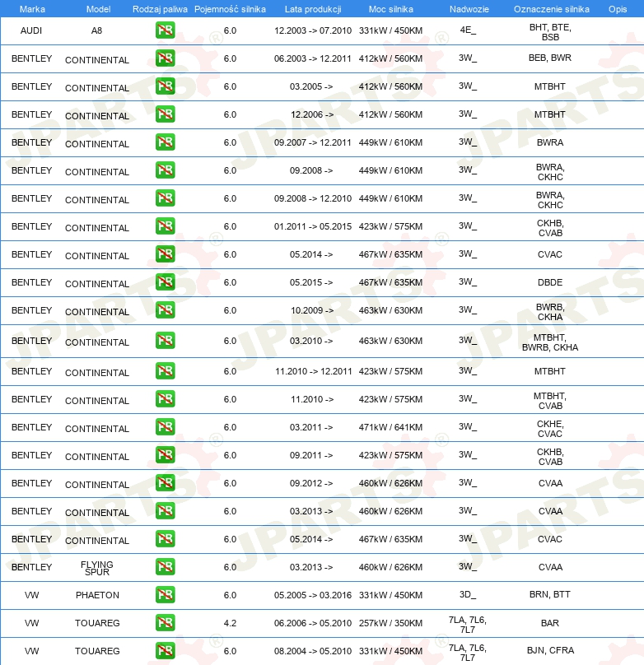
Task: Select the 05.2005 -> 03.2016 production years cell
Action: 313,595
